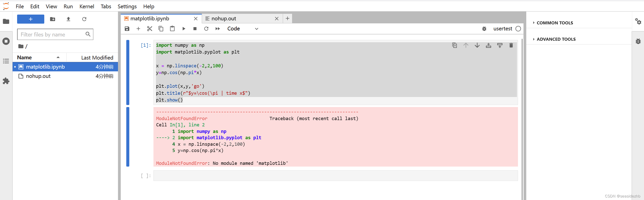The height and width of the screenshot is (200, 644).
Task: Open the cell type Code dropdown
Action: [243, 29]
